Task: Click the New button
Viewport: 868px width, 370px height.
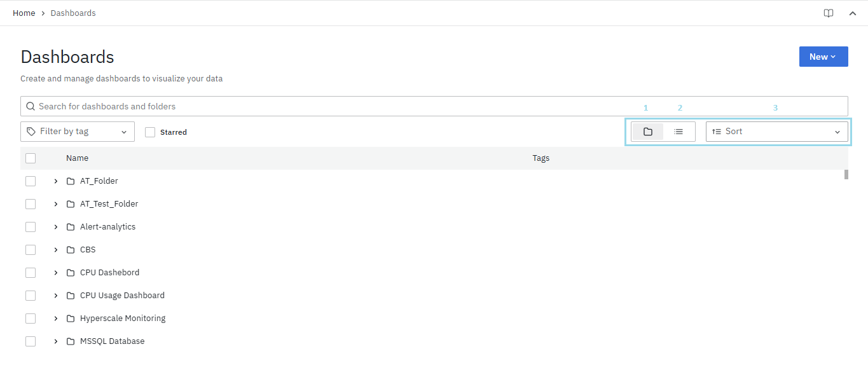Action: pyautogui.click(x=823, y=57)
